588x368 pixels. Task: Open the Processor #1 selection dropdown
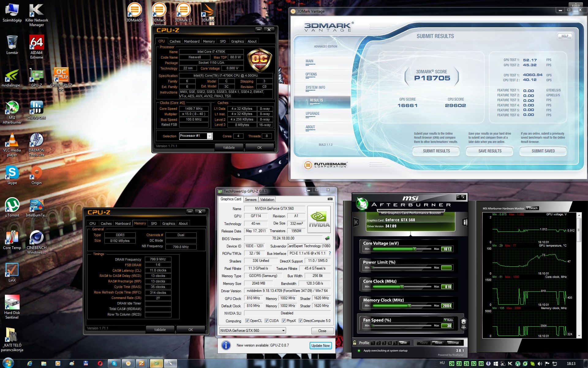point(209,136)
